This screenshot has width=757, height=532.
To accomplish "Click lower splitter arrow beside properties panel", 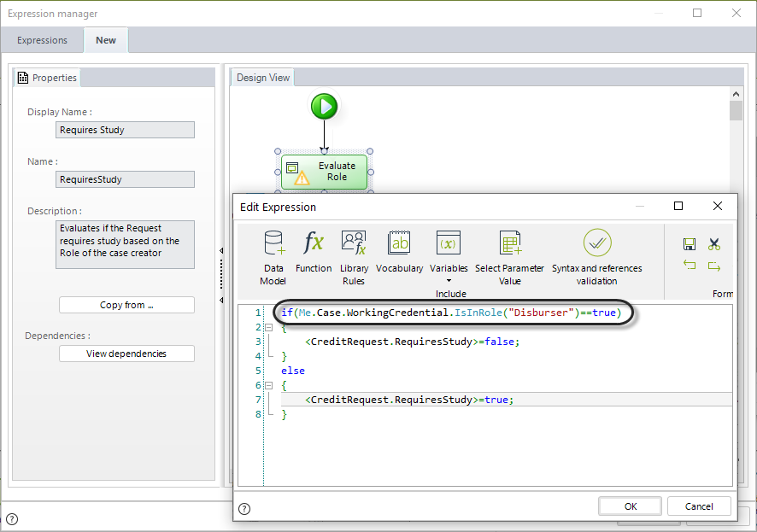I will pos(221,300).
